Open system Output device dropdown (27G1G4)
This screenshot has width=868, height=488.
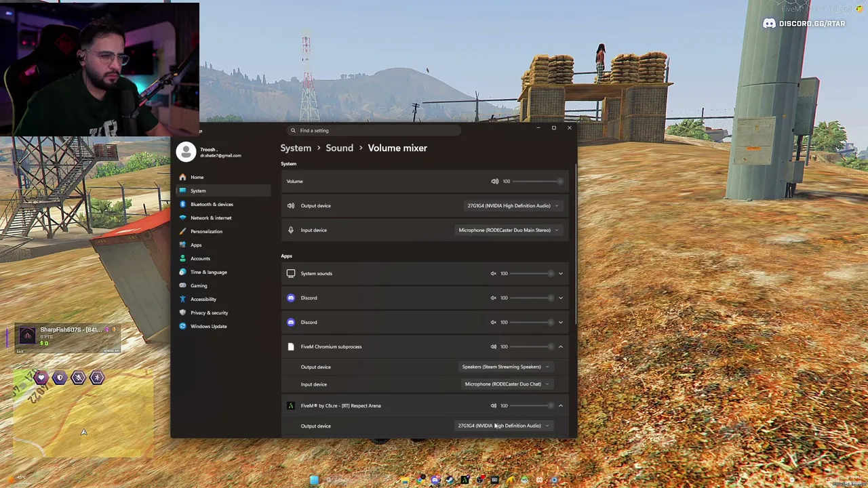(513, 205)
